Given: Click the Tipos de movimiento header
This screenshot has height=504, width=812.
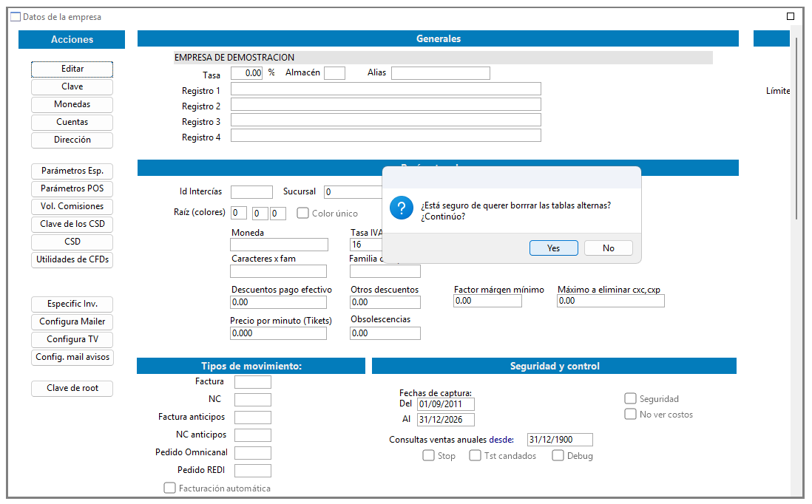Looking at the screenshot, I should pos(251,366).
